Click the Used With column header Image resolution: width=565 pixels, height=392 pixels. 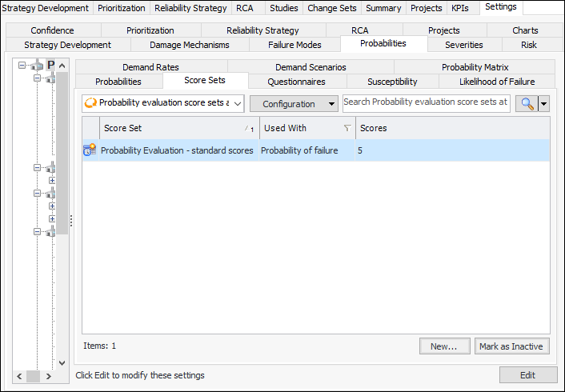[x=307, y=128]
